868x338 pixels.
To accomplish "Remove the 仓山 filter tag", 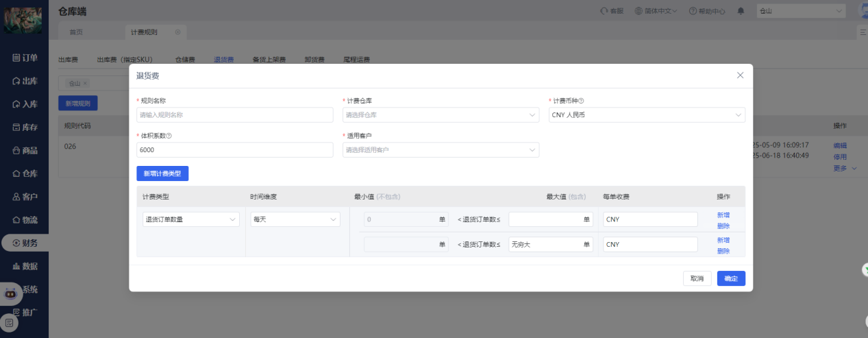I will click(x=85, y=84).
